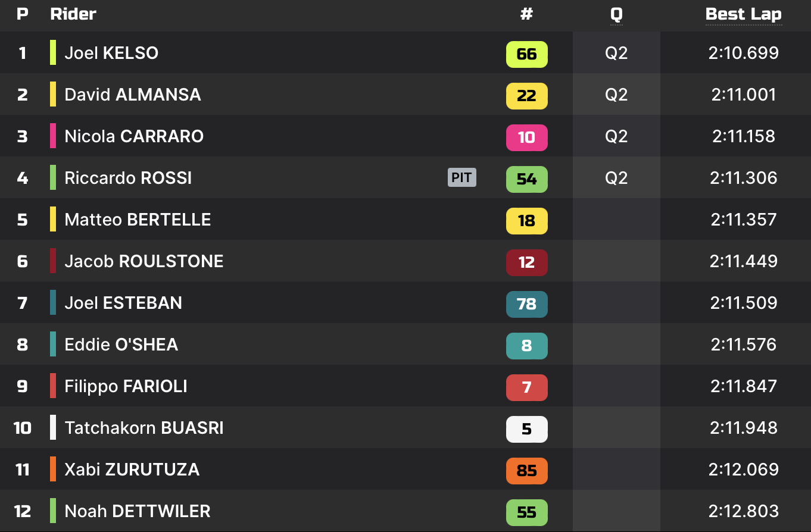Select rider Matteo BERTELLE
Image resolution: width=811 pixels, height=532 pixels.
[138, 220]
